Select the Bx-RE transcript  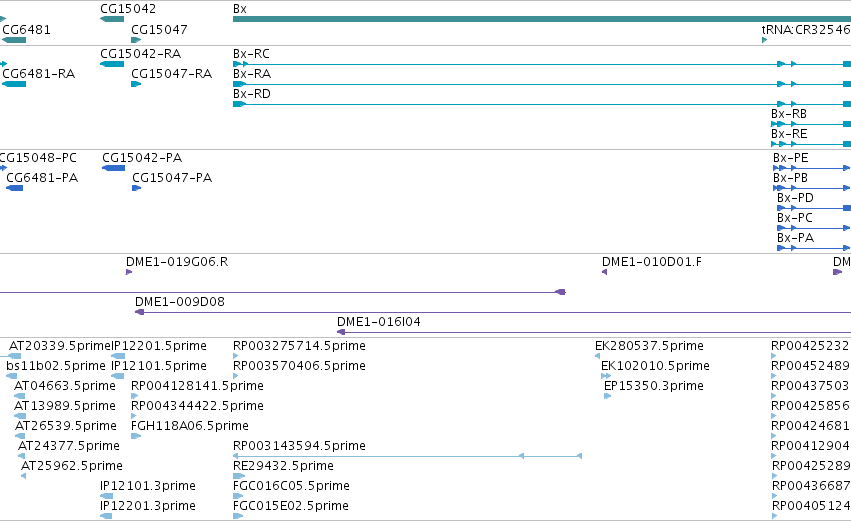click(789, 134)
